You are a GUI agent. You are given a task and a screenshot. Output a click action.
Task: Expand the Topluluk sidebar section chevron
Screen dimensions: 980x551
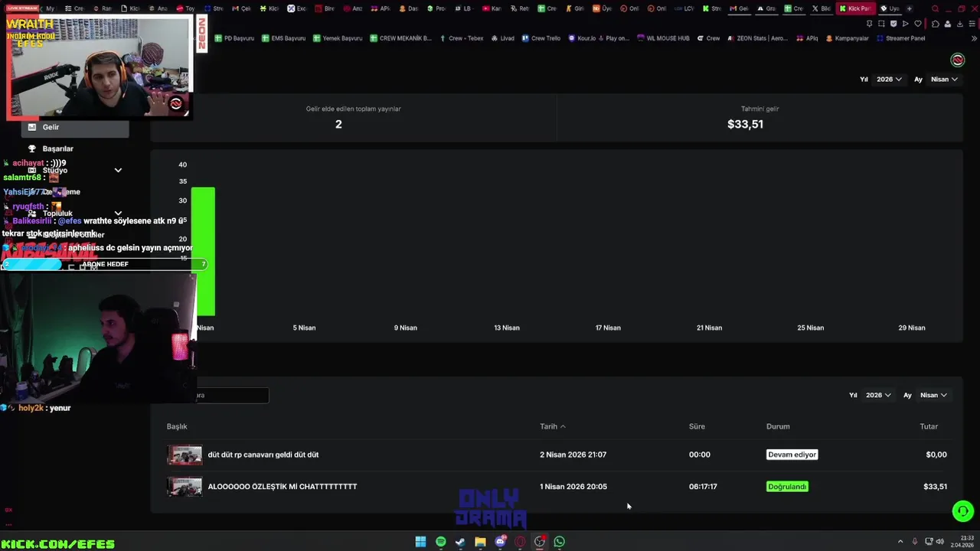tap(118, 214)
